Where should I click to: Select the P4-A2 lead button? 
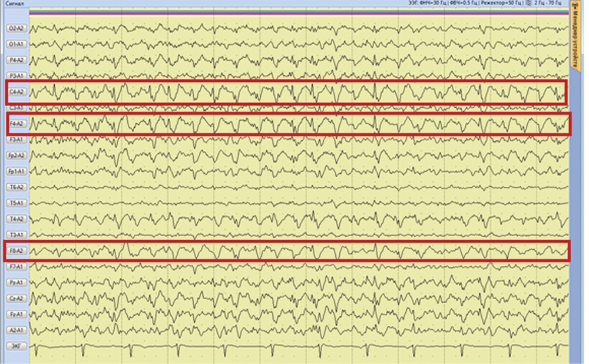click(15, 60)
